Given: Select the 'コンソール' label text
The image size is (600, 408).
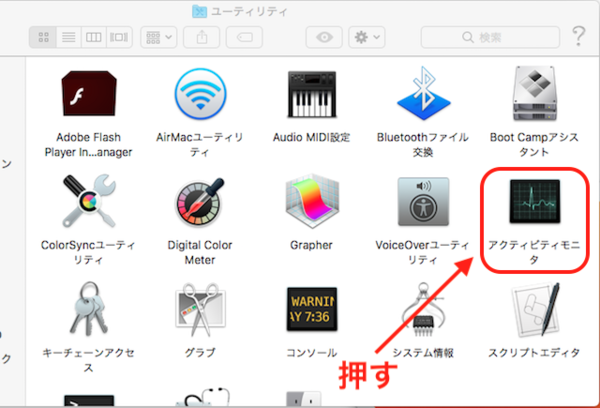Looking at the screenshot, I should 312,353.
